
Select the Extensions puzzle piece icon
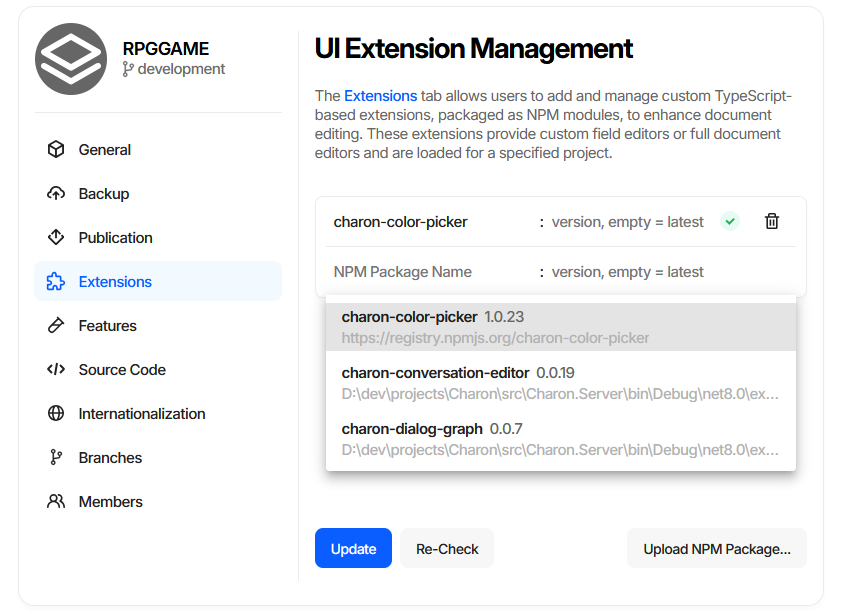[x=56, y=281]
